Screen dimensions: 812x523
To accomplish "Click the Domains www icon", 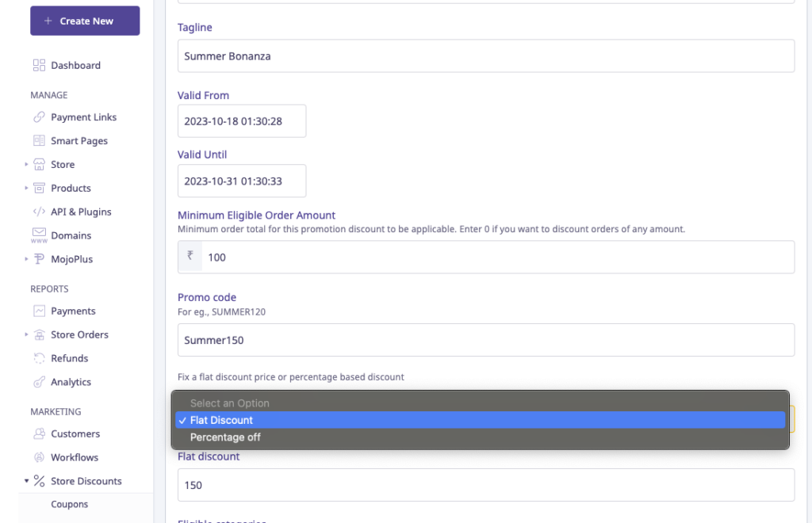I will pyautogui.click(x=39, y=235).
